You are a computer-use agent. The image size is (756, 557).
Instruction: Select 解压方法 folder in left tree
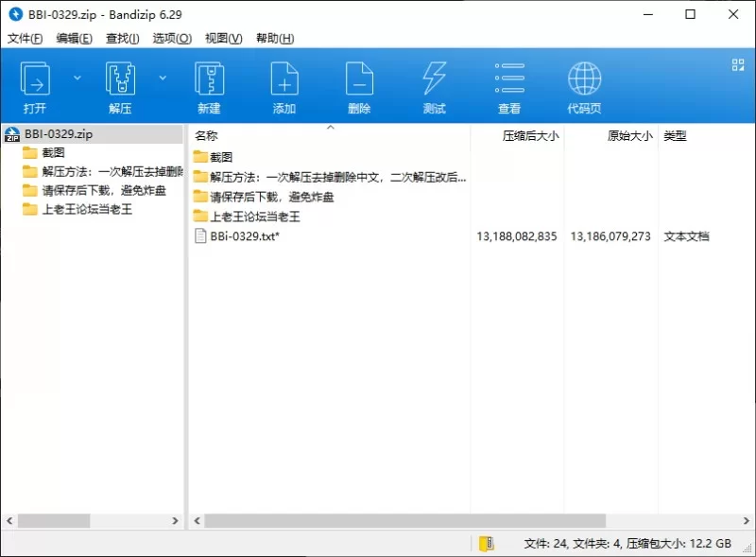[103, 172]
